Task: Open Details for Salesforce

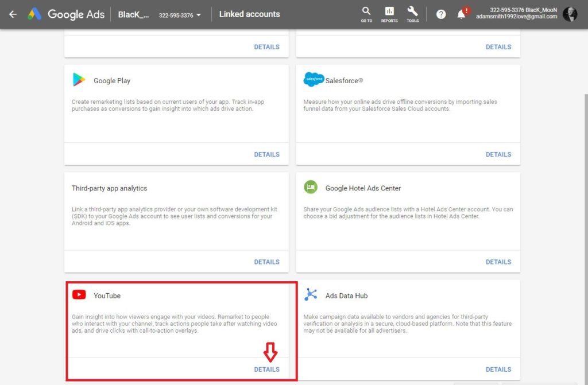Action: pyautogui.click(x=498, y=154)
